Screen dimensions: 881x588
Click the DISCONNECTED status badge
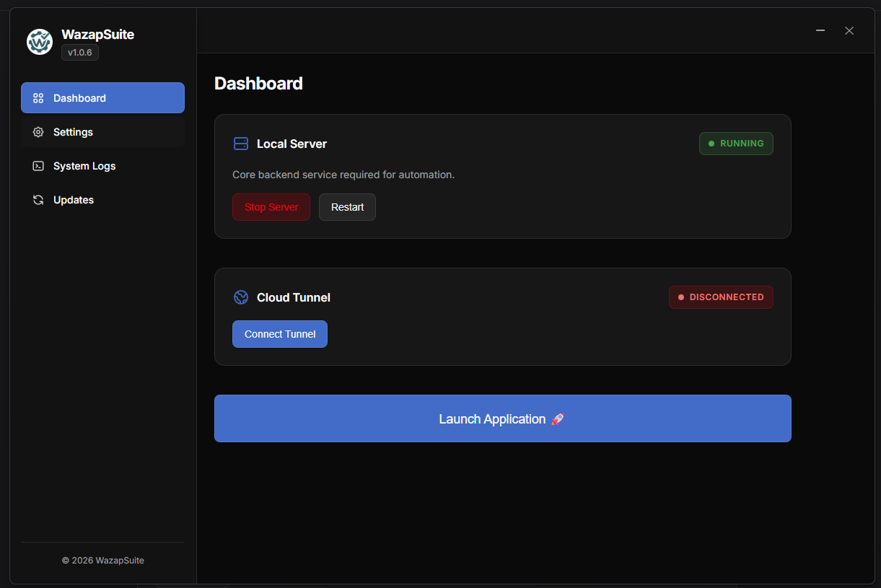click(x=721, y=297)
